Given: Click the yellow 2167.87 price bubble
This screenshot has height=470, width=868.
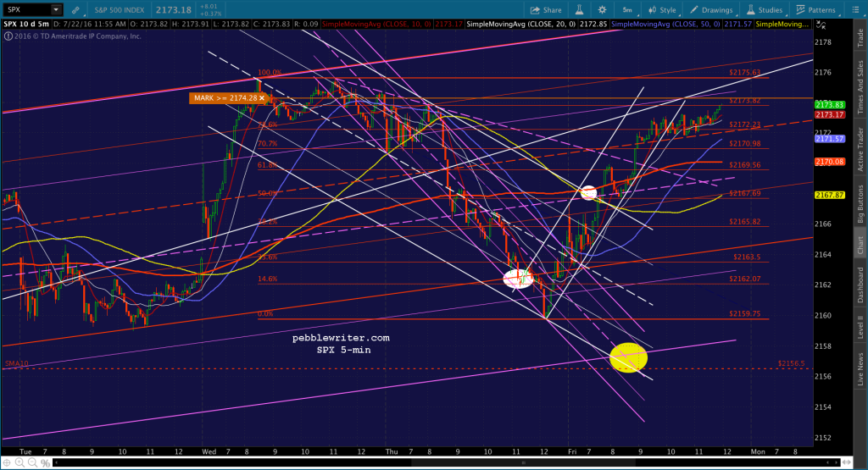Looking at the screenshot, I should pos(829,195).
